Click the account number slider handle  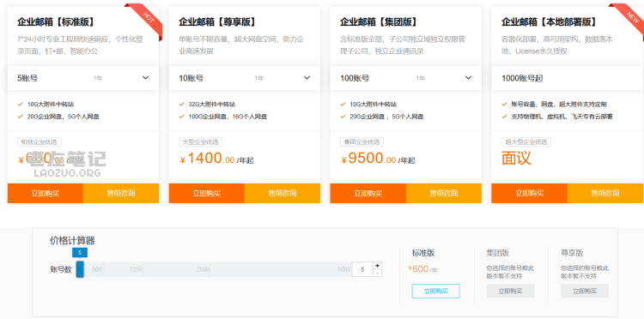tap(80, 269)
